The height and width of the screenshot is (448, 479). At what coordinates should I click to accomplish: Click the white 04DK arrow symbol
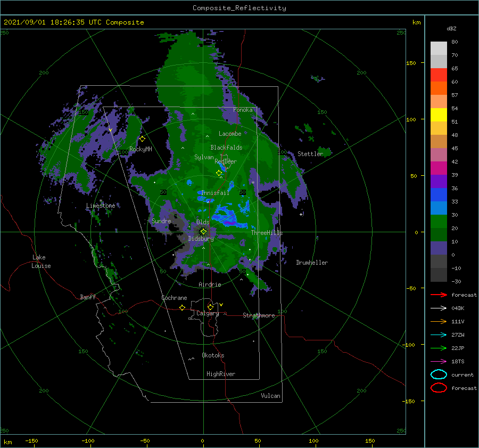pyautogui.click(x=439, y=308)
